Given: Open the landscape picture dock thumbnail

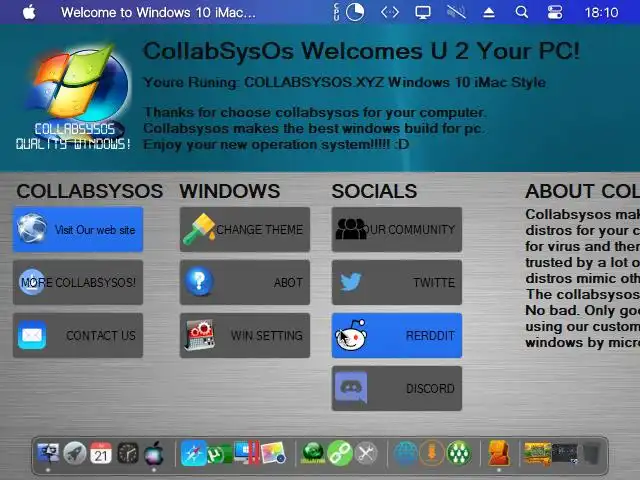Looking at the screenshot, I should pyautogui.click(x=538, y=453).
